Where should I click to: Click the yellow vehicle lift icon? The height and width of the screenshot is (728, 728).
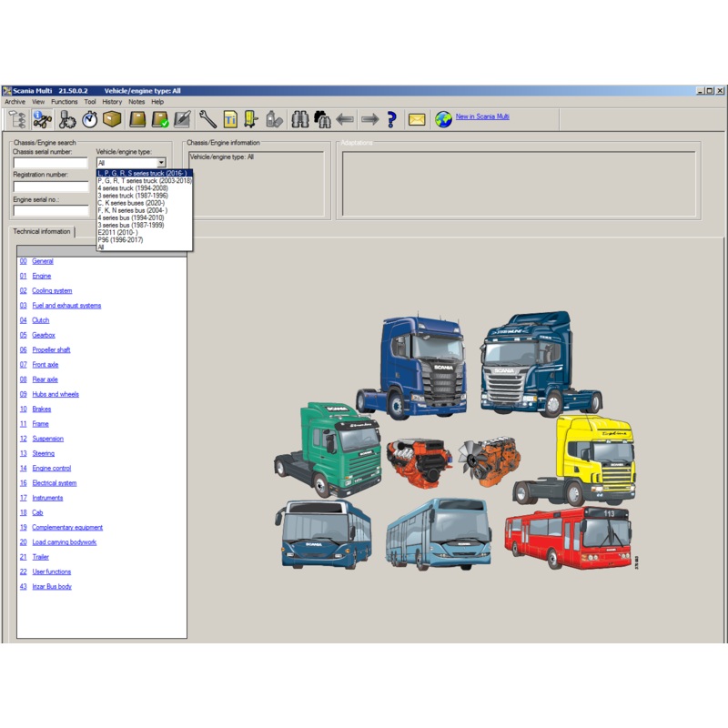point(251,120)
